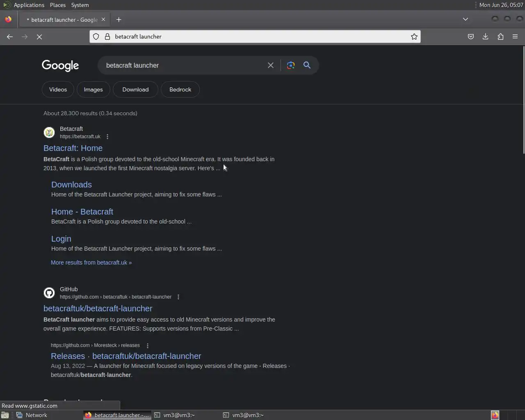This screenshot has height=420, width=525.
Task: Clear the Google search box
Action: (271, 65)
